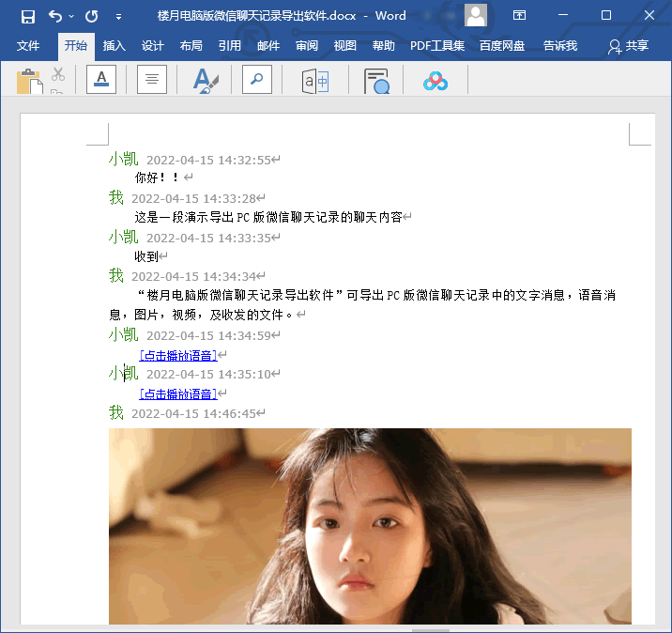Select the 开始 ribbon tab

click(x=76, y=45)
